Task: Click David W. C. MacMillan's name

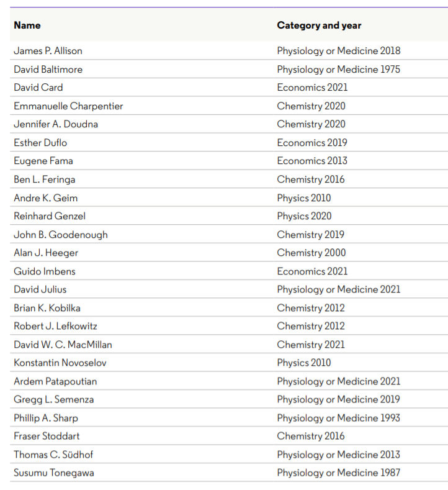Action: point(63,345)
